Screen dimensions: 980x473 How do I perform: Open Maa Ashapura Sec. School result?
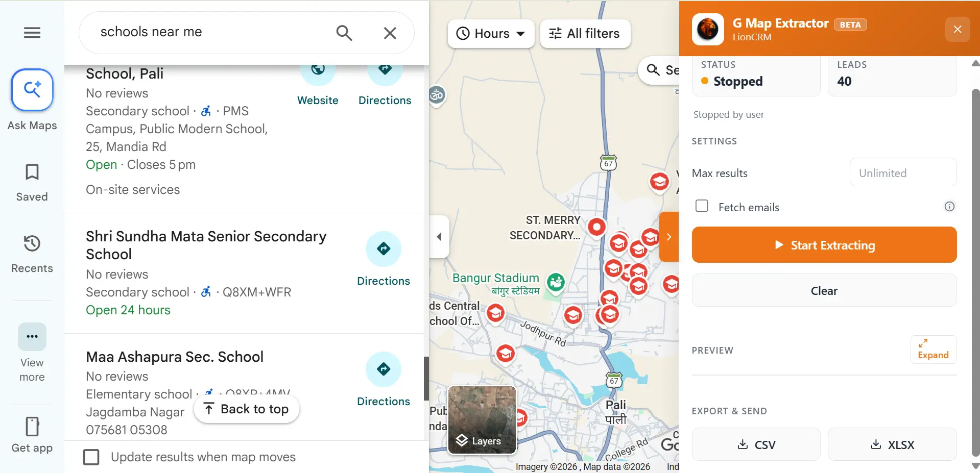click(x=175, y=357)
